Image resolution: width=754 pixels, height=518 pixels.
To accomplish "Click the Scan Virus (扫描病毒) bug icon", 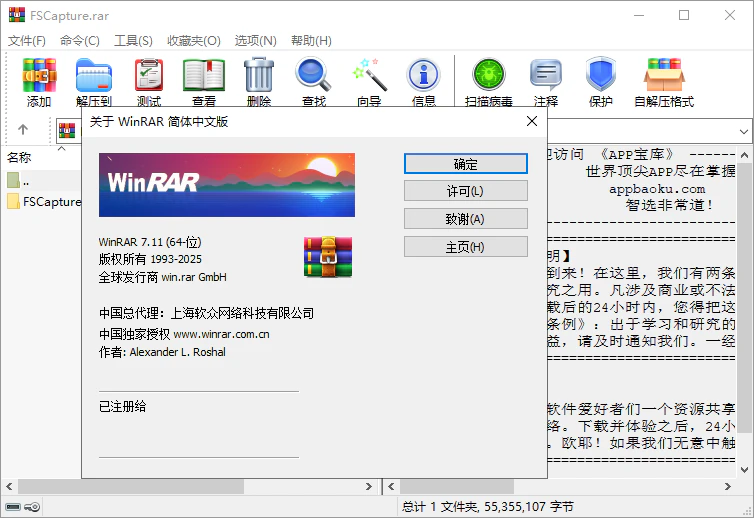I will coord(489,75).
